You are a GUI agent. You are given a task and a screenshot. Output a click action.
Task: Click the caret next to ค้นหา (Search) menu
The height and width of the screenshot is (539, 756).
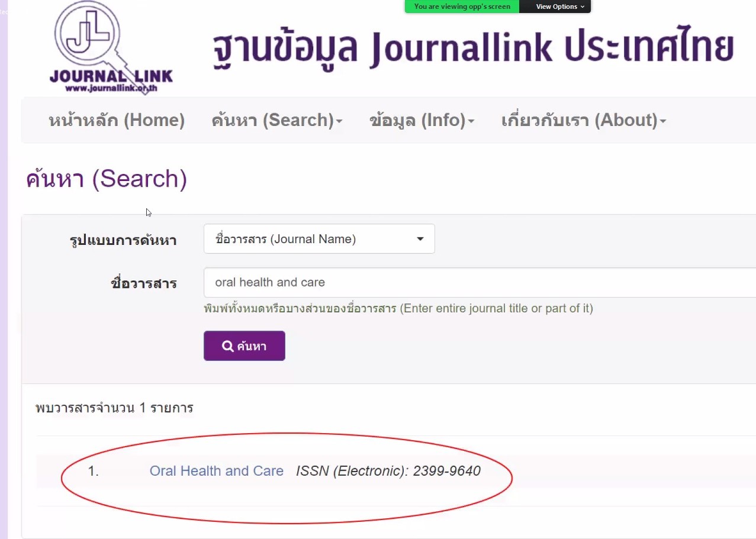point(338,122)
